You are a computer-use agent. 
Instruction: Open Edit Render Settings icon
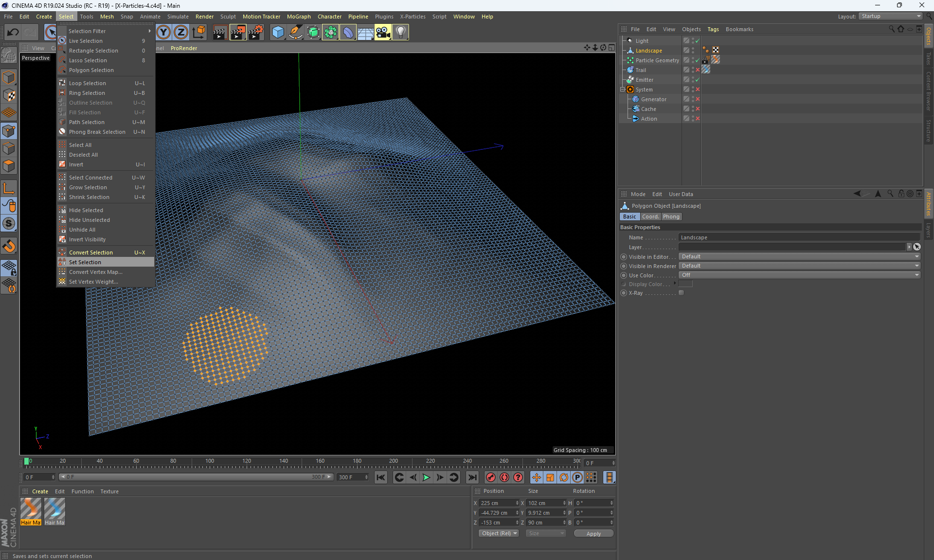pos(255,33)
